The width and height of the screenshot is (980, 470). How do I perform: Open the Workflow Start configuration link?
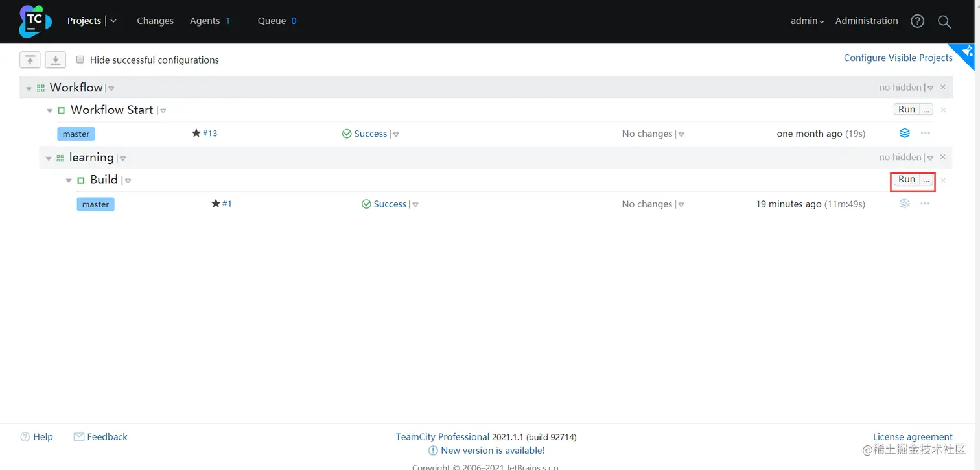click(x=111, y=110)
